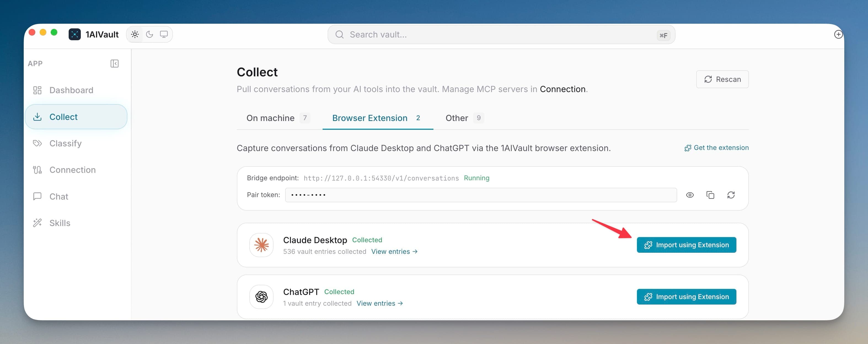Open Chat in the sidebar
868x344 pixels.
point(76,197)
